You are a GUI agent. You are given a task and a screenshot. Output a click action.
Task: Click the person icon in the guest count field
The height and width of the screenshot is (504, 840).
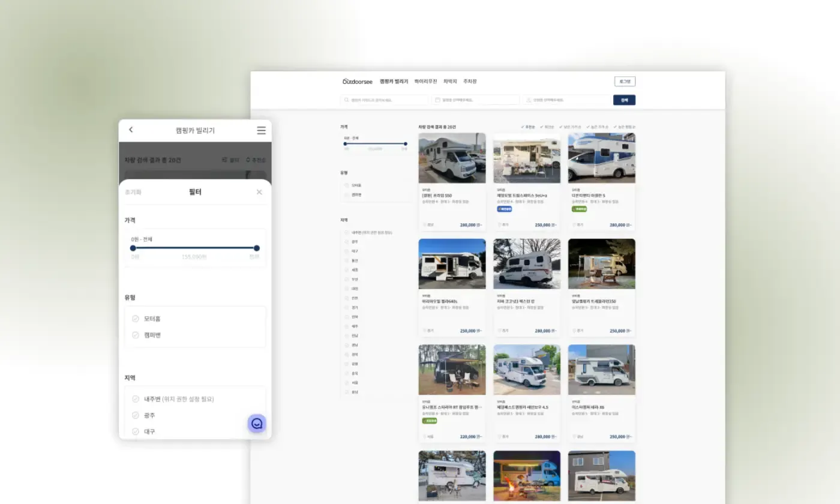[529, 100]
